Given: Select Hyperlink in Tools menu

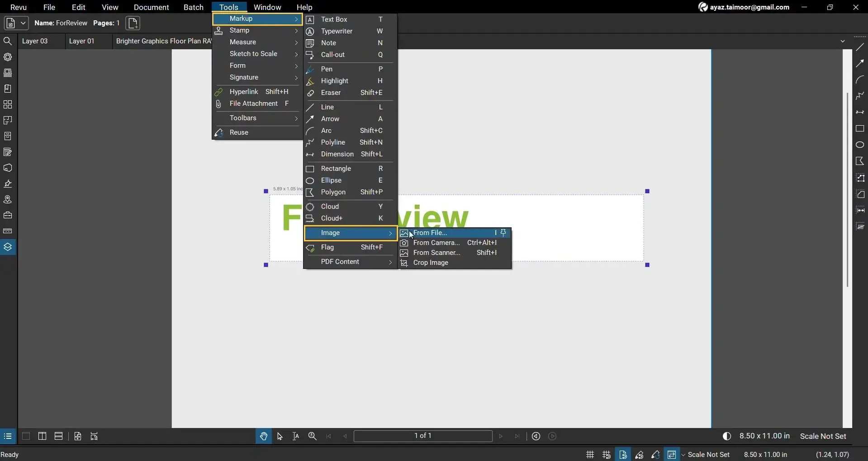Looking at the screenshot, I should coord(257,92).
